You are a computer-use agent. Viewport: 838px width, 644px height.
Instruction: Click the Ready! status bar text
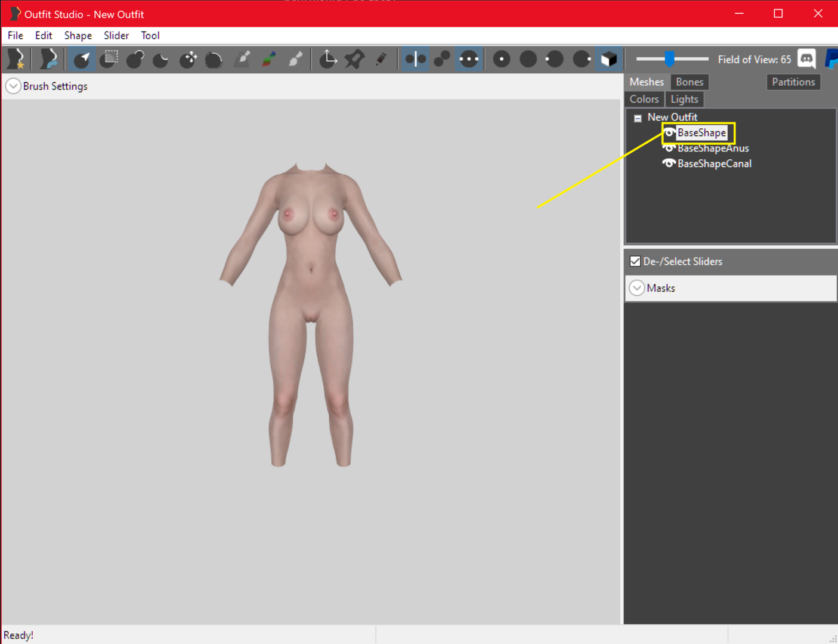click(x=18, y=636)
